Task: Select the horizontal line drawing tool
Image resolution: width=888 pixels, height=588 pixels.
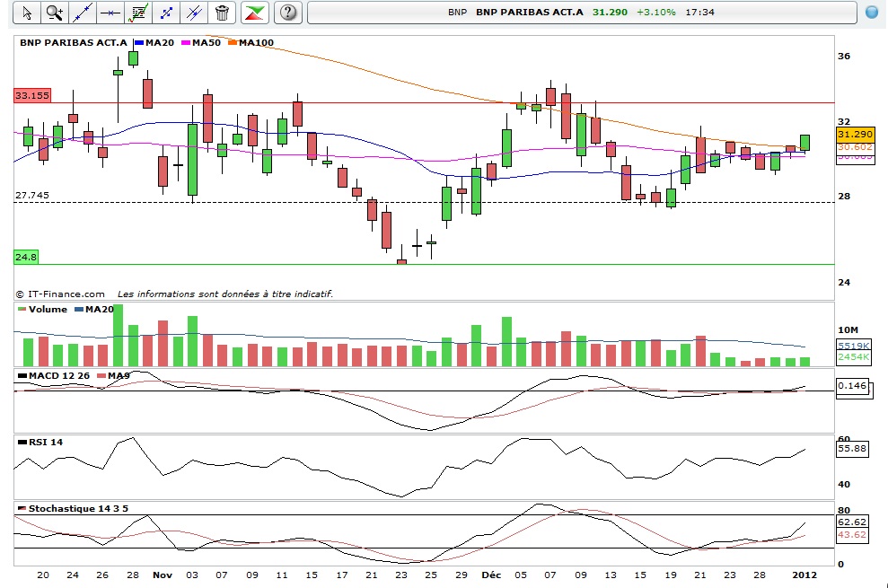Action: (x=110, y=13)
